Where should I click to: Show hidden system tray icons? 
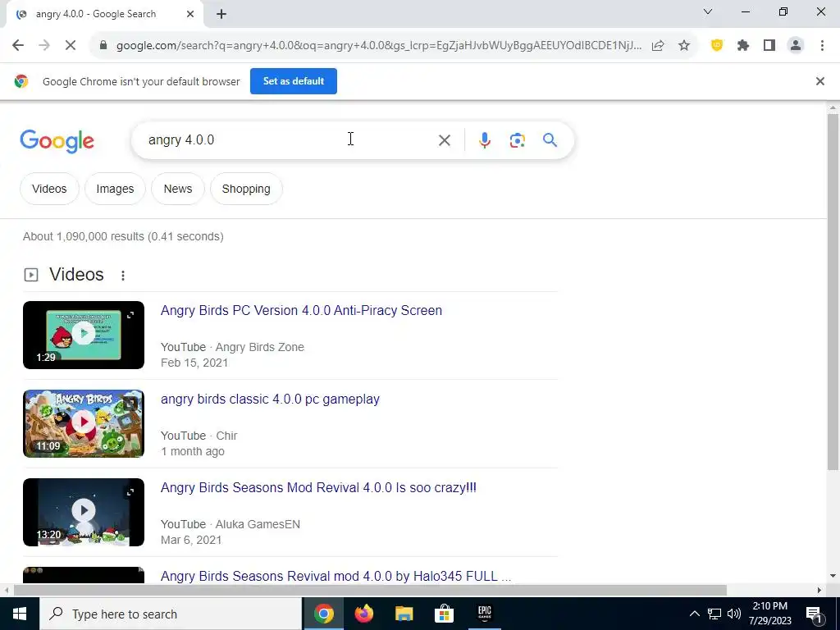point(694,614)
